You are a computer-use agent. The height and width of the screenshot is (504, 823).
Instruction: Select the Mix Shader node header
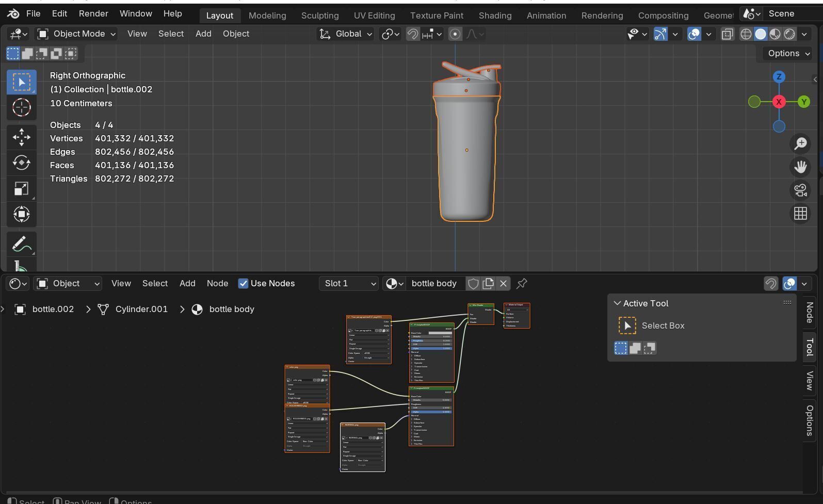(480, 305)
